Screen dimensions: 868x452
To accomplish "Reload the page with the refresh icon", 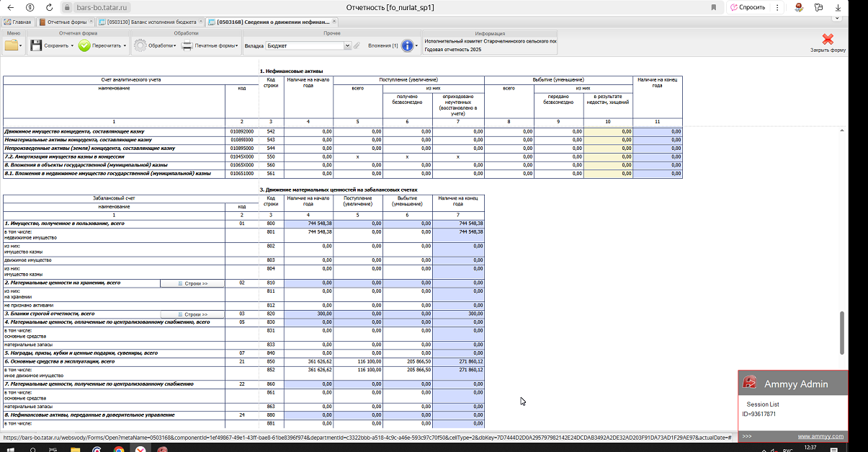I will [x=50, y=6].
